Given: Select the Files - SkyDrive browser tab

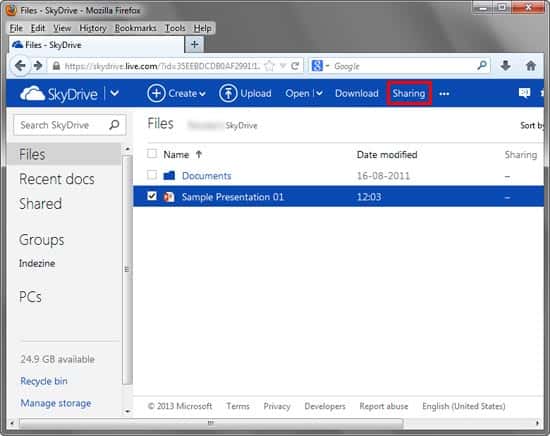Looking at the screenshot, I should pyautogui.click(x=96, y=45).
